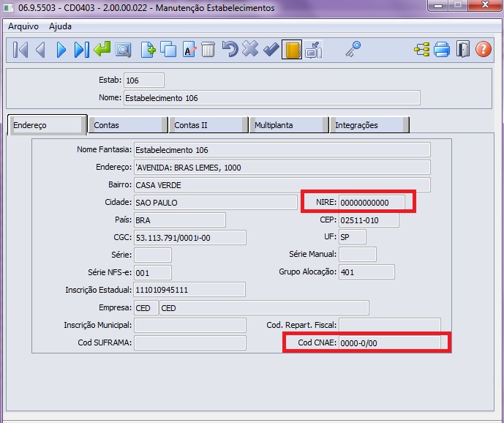Open the Multiplanta tab
The width and height of the screenshot is (504, 423).
point(289,125)
